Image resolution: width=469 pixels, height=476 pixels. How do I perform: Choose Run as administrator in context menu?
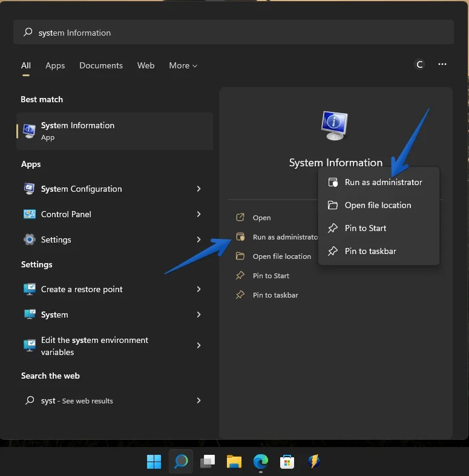coord(378,182)
